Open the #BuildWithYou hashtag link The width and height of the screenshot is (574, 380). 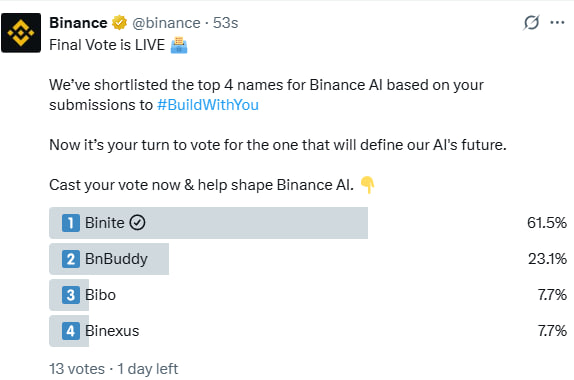tap(208, 105)
